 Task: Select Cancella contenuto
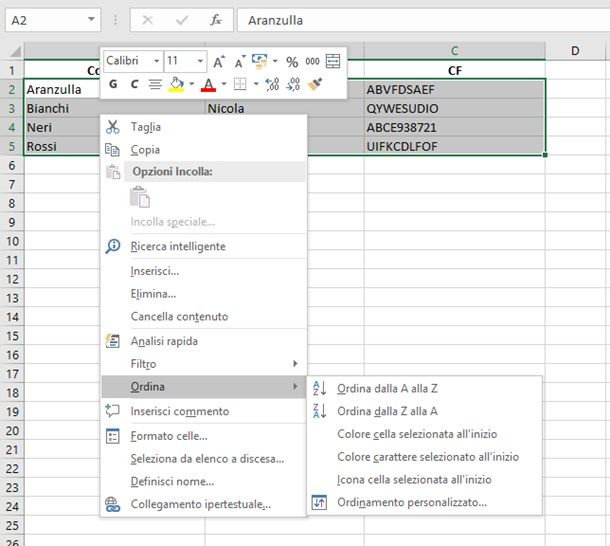(204, 316)
